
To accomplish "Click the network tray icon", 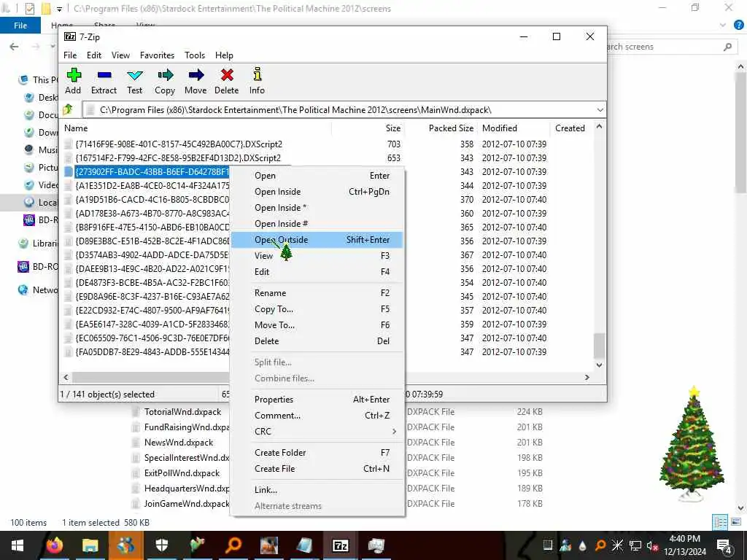I will point(635,545).
